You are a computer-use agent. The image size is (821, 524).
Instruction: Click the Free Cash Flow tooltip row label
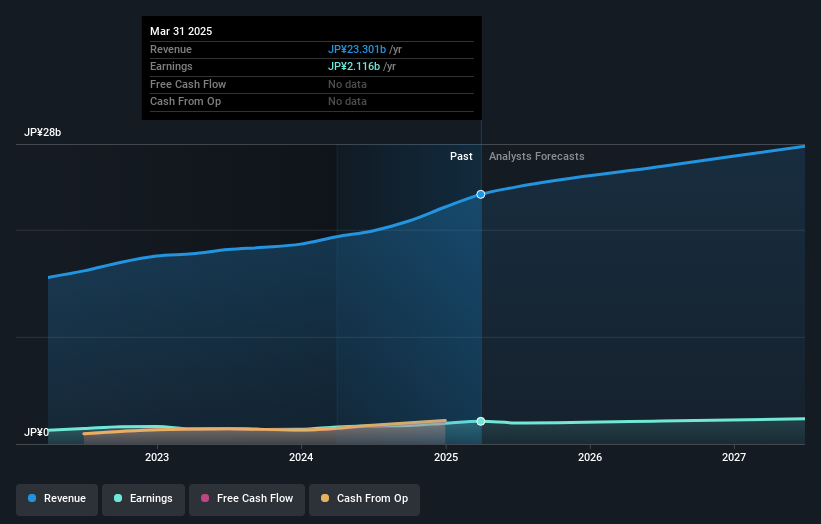click(188, 84)
